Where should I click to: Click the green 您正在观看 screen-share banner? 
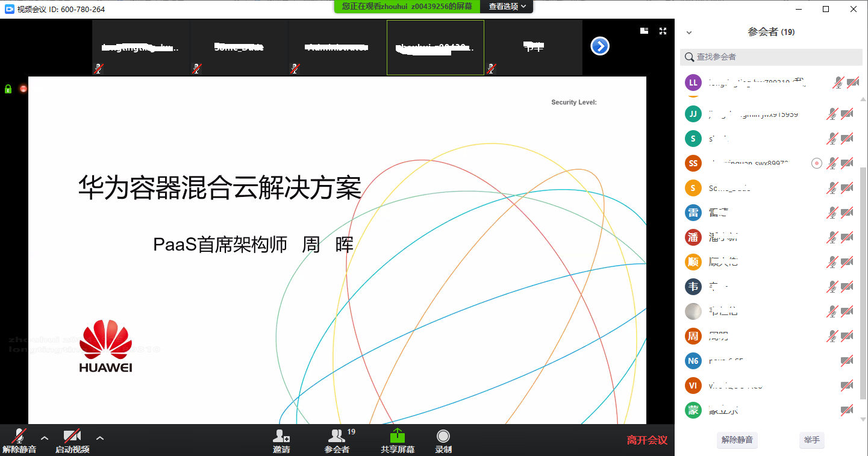coord(407,7)
